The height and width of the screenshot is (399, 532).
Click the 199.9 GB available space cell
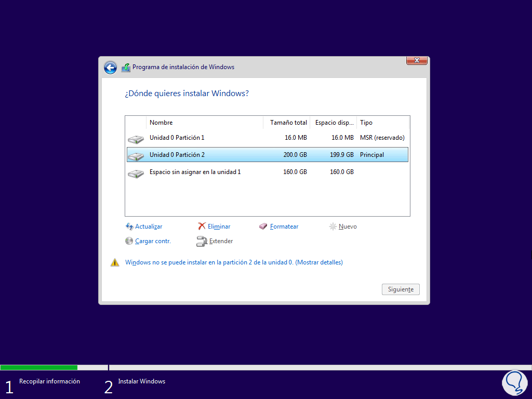(x=342, y=155)
